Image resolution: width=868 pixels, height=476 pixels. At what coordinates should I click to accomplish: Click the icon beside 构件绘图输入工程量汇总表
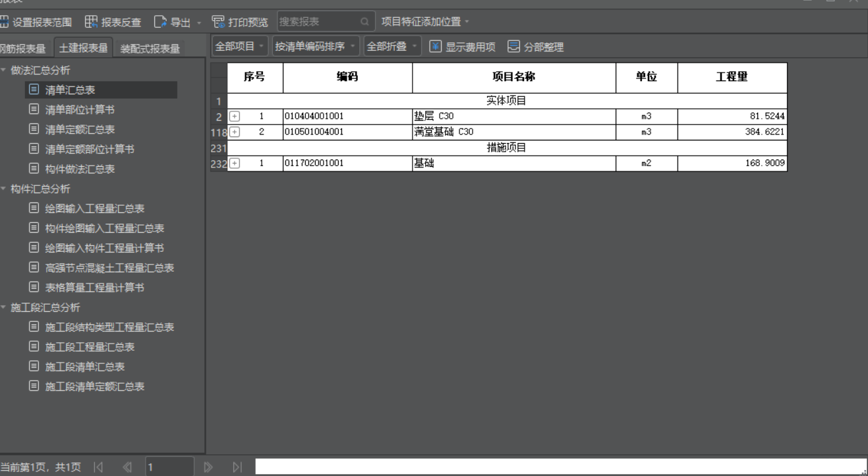(34, 229)
